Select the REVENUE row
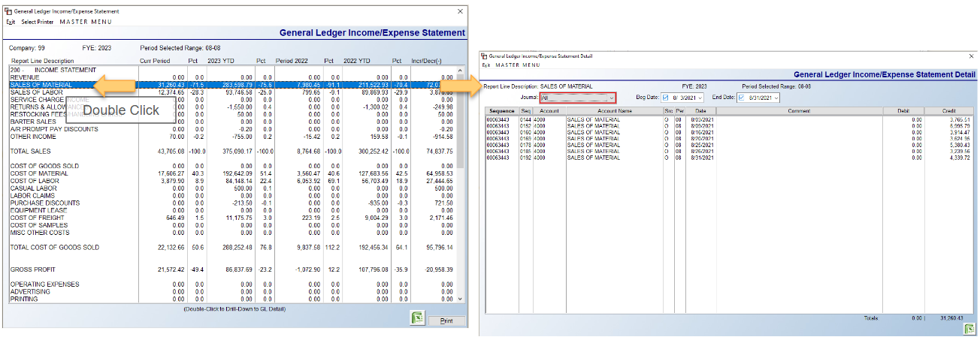The width and height of the screenshot is (980, 340). [x=233, y=77]
